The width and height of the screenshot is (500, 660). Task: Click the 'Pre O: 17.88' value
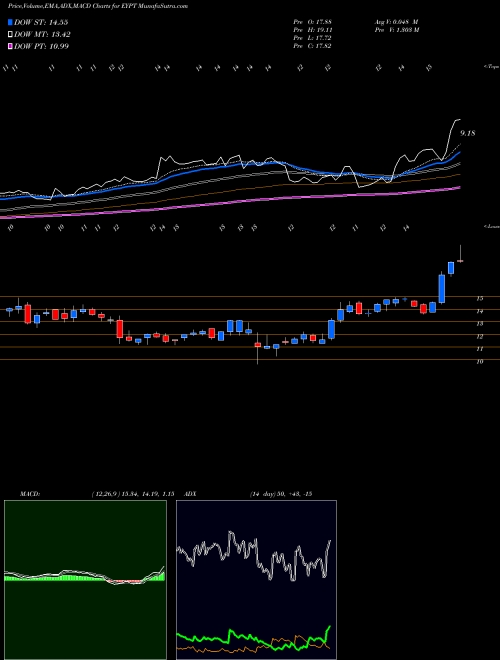[312, 22]
